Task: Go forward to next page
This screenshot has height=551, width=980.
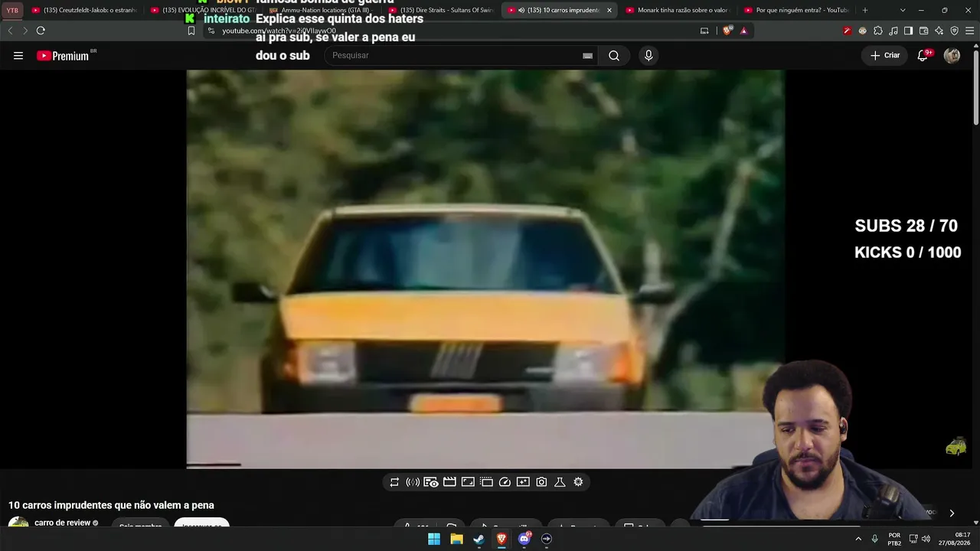Action: point(25,31)
